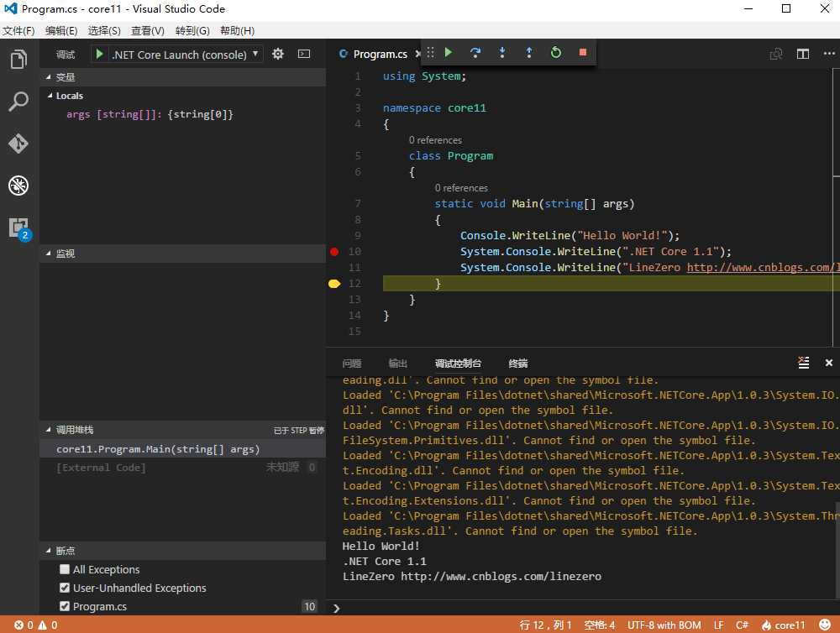
Task: Select the [External Code] stack frame
Action: tap(182, 468)
